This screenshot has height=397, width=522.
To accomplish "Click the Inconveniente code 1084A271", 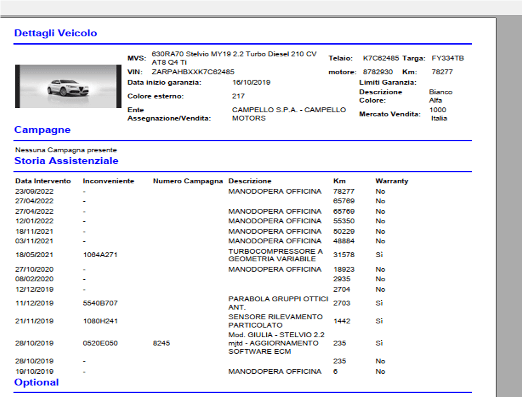I will [x=100, y=255].
